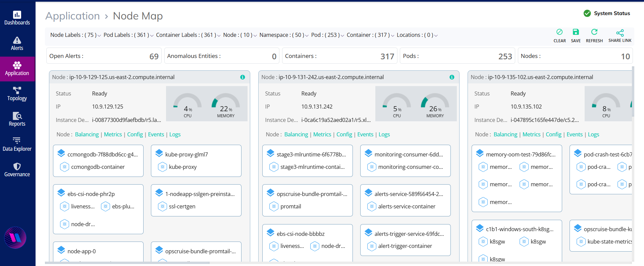
Task: Show info for node ip-10-9-131-242
Action: point(452,77)
